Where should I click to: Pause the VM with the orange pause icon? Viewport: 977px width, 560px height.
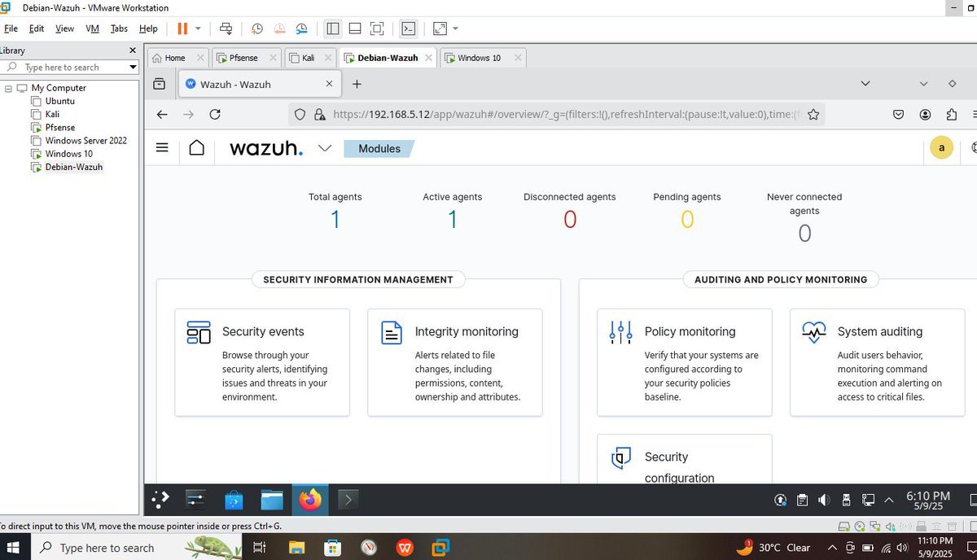182,28
